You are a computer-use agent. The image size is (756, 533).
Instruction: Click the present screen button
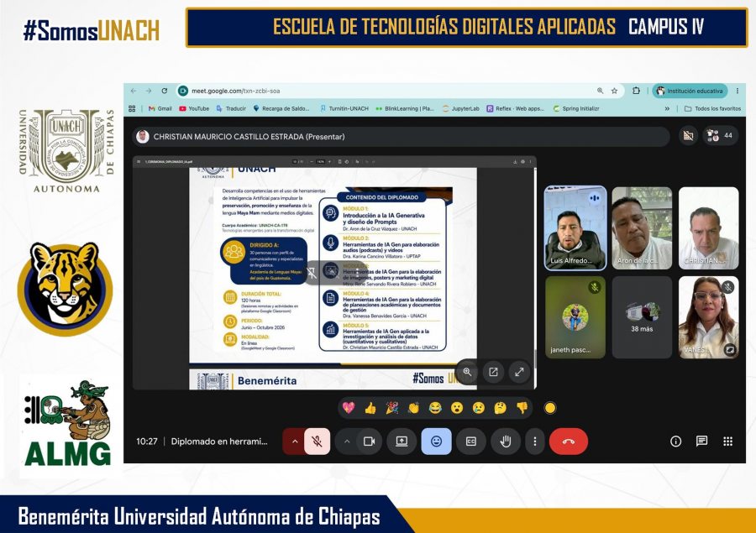point(402,442)
